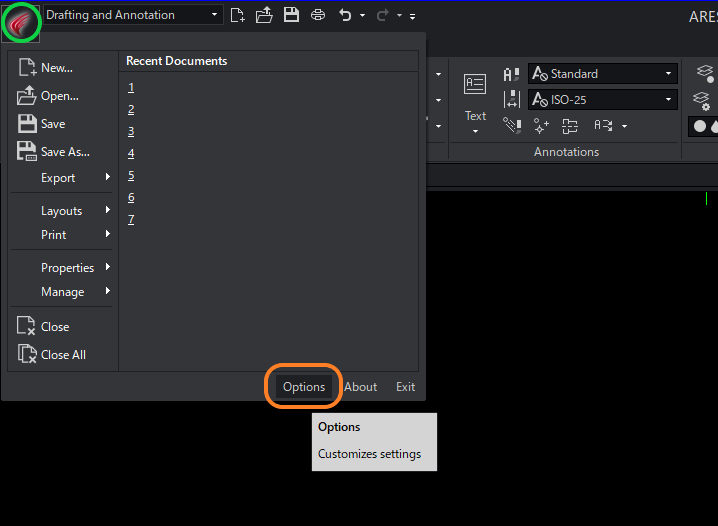Click the Save floppy icon in top toolbar
The width and height of the screenshot is (718, 526).
tap(291, 15)
